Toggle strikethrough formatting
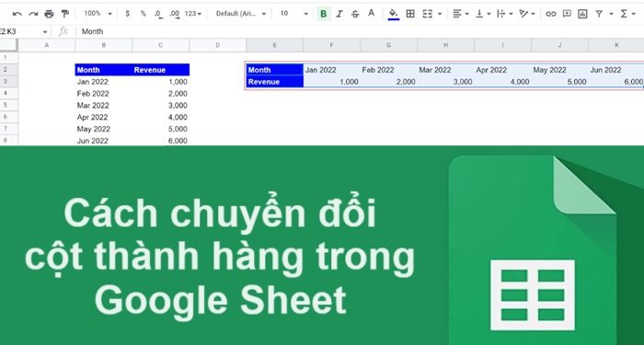This screenshot has width=644, height=345. (355, 14)
